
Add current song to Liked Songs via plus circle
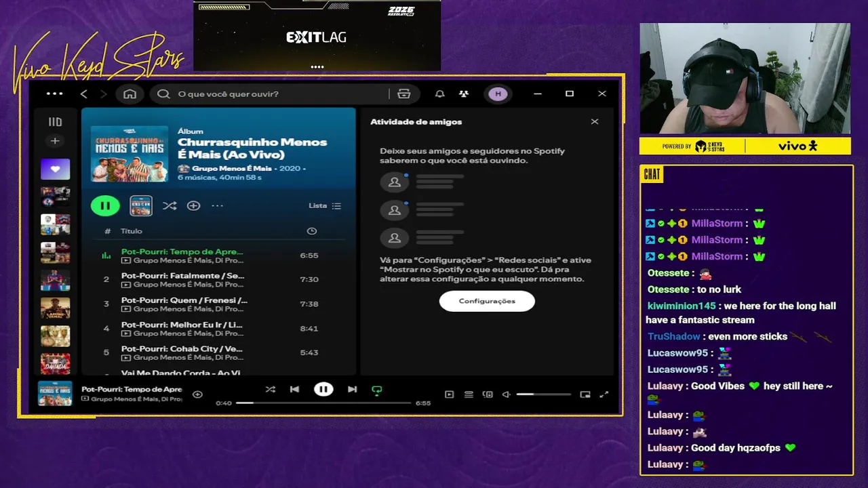click(x=197, y=394)
